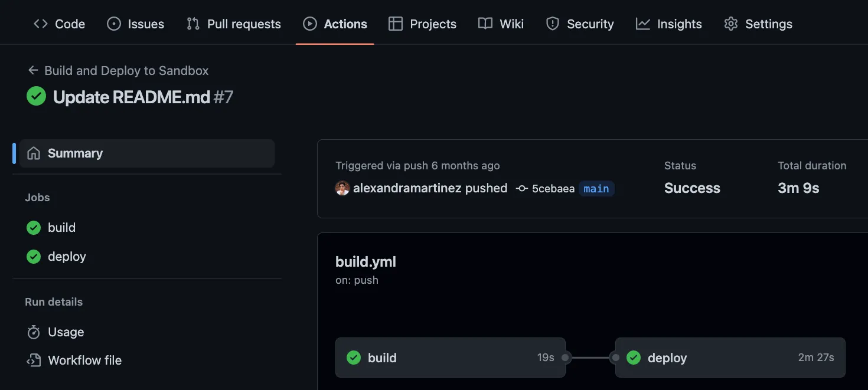
Task: Click the 2m 27s deploy duration
Action: tap(816, 358)
